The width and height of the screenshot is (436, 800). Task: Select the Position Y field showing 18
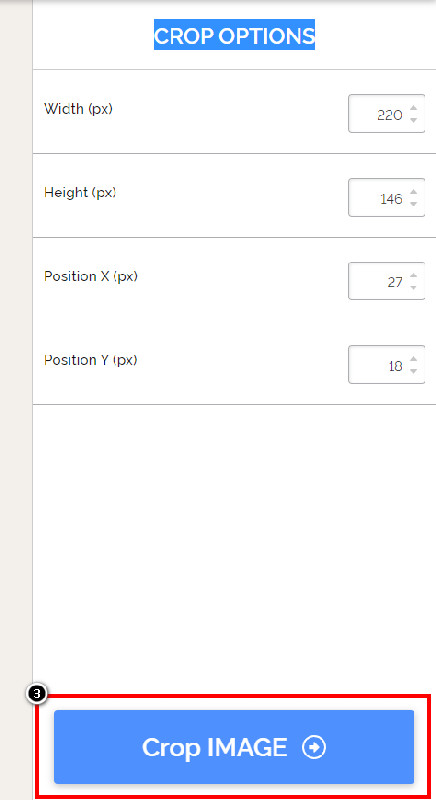[x=387, y=365]
